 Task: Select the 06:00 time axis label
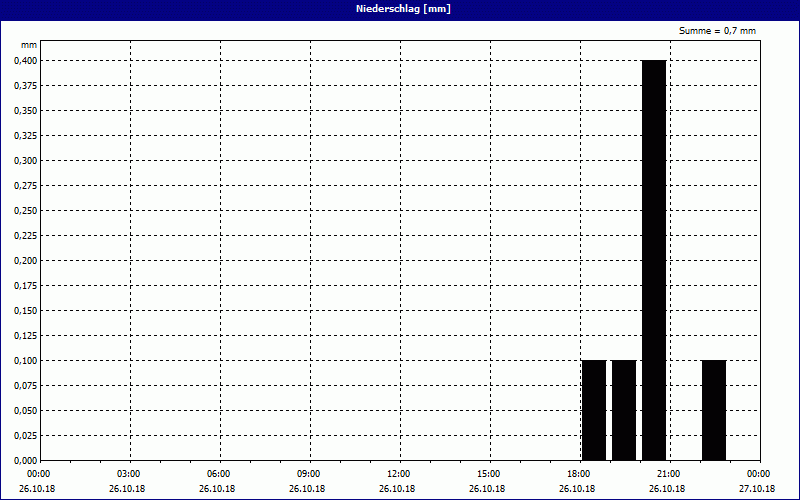[x=218, y=474]
